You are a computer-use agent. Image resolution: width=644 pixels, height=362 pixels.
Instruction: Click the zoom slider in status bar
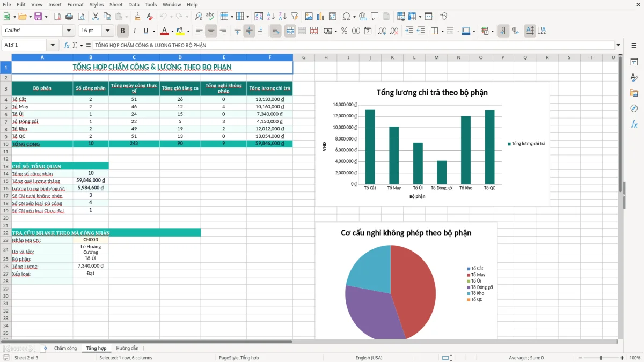tap(601, 358)
